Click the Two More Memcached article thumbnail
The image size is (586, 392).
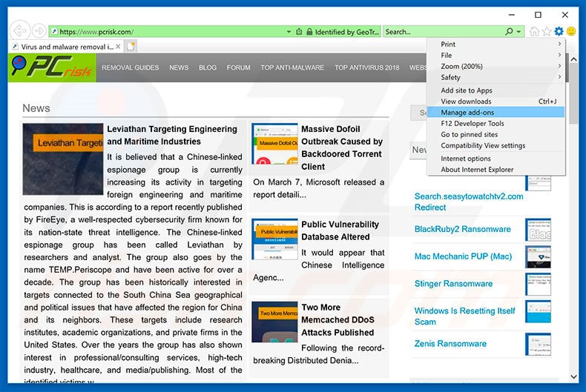(274, 322)
